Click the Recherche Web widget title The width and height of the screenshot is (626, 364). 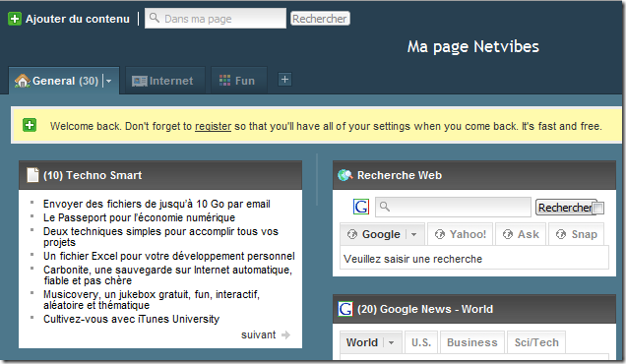pyautogui.click(x=400, y=175)
